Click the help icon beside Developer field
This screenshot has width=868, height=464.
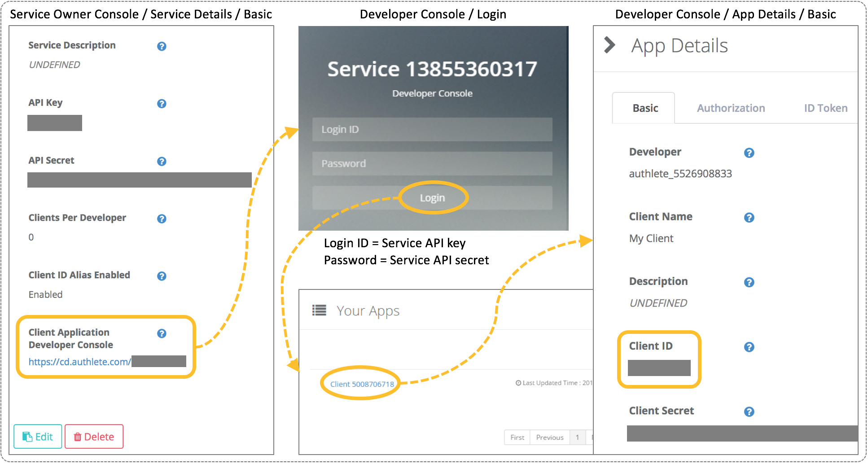pyautogui.click(x=749, y=153)
